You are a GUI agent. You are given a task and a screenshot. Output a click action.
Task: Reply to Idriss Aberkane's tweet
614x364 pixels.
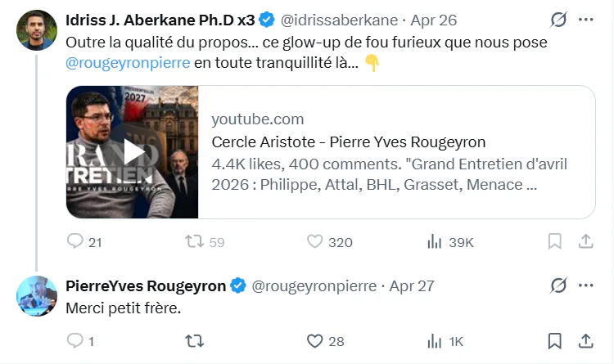74,241
